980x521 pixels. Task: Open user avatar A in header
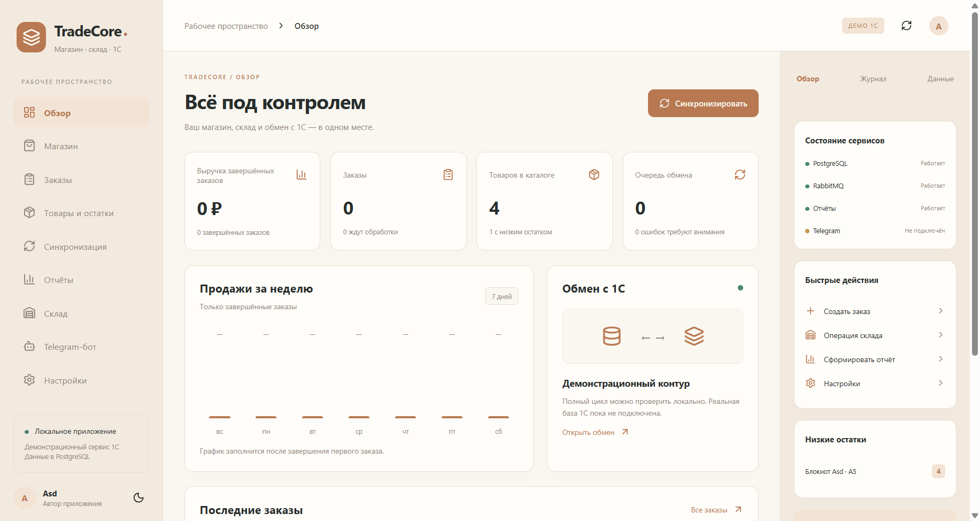939,26
